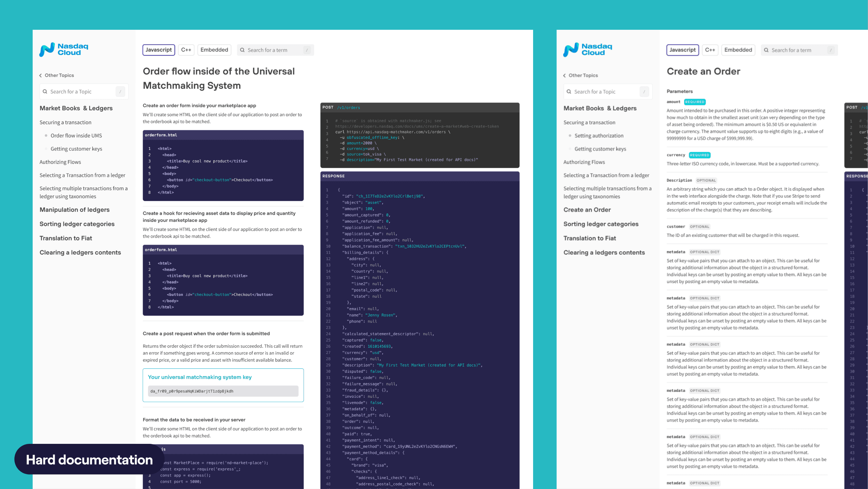Click the REQUIRED badge next to currency
Viewport: 868px width, 489px height.
700,155
